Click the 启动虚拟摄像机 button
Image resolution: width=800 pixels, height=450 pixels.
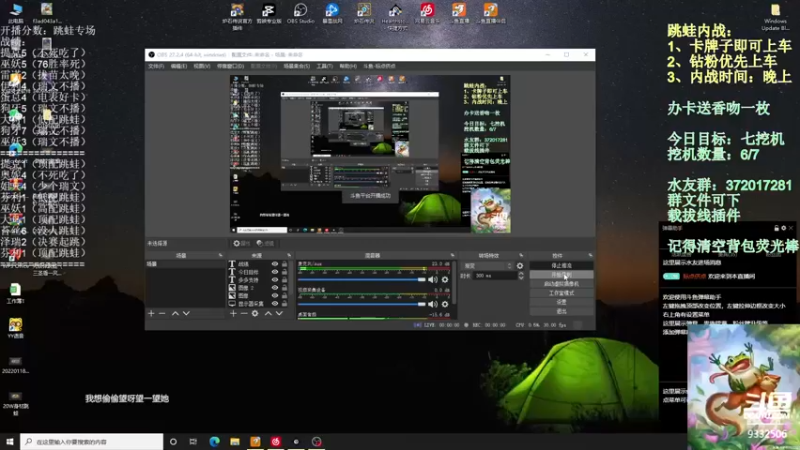(x=561, y=284)
